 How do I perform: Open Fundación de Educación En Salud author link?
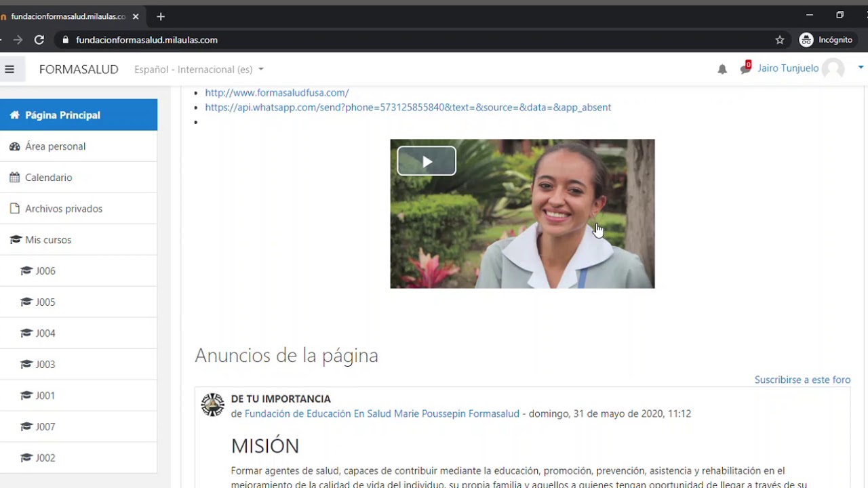pos(382,413)
